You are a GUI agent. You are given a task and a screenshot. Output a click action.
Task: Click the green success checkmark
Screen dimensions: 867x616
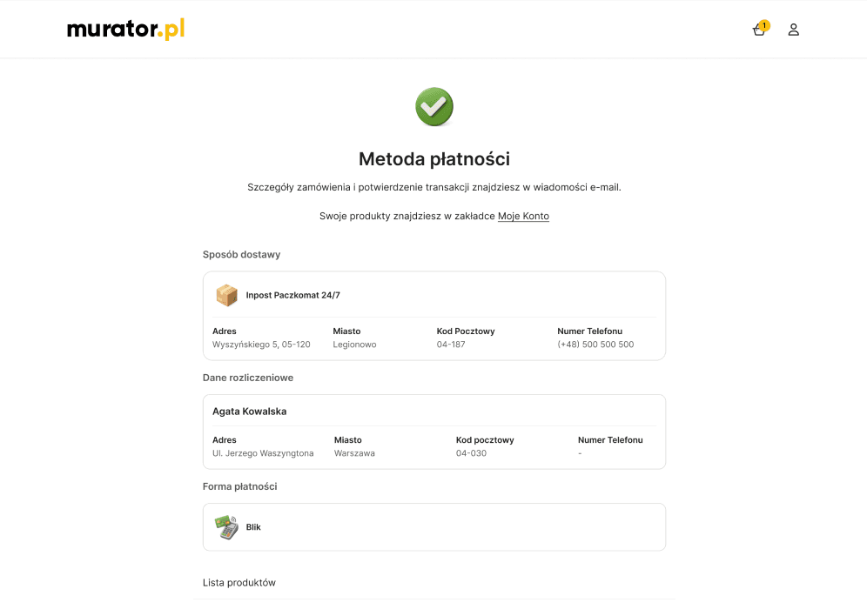[x=433, y=106]
